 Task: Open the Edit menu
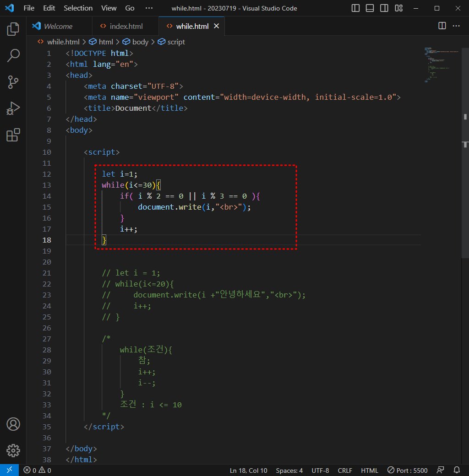pos(49,8)
